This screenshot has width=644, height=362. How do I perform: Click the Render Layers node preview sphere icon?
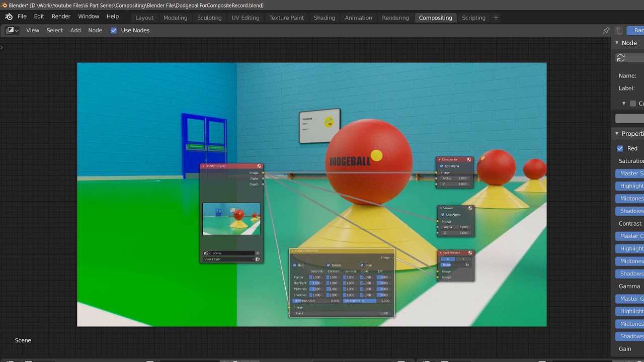coord(259,166)
